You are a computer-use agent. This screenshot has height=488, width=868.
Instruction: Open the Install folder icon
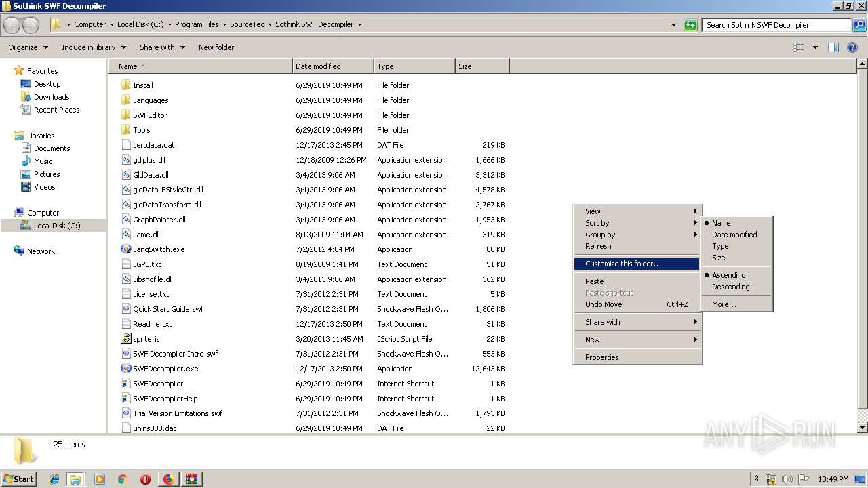tap(125, 85)
